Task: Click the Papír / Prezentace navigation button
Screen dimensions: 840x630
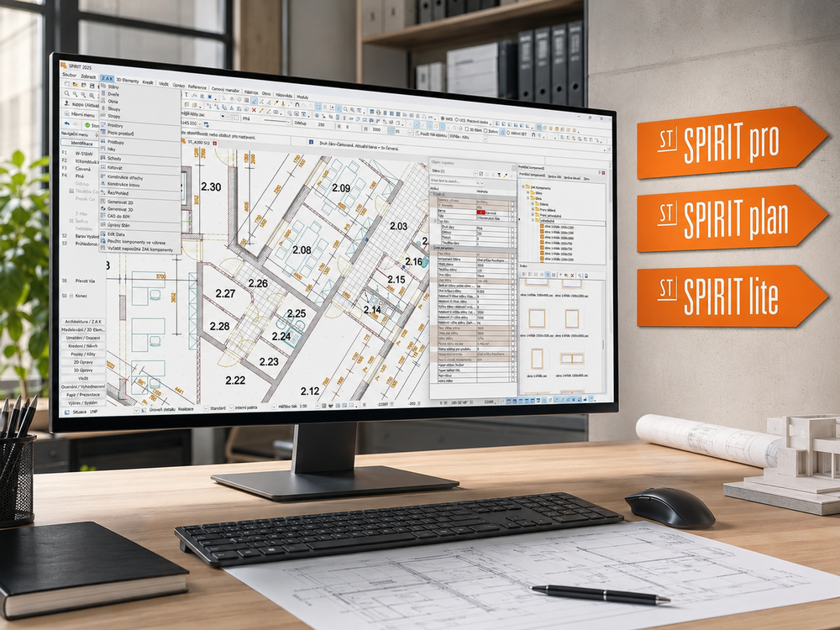Action: [x=83, y=394]
